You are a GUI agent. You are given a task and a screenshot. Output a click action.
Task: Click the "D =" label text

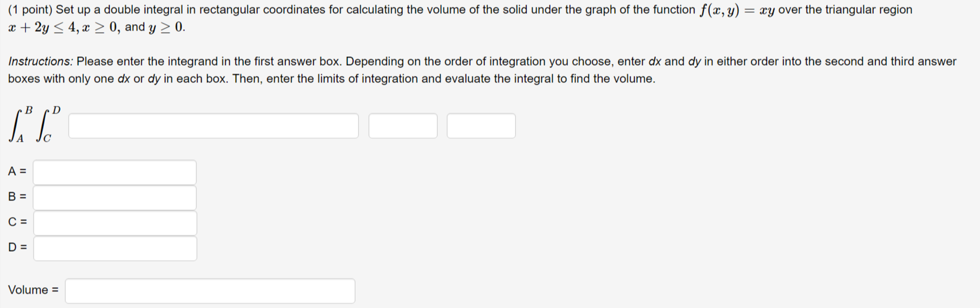click(x=17, y=248)
